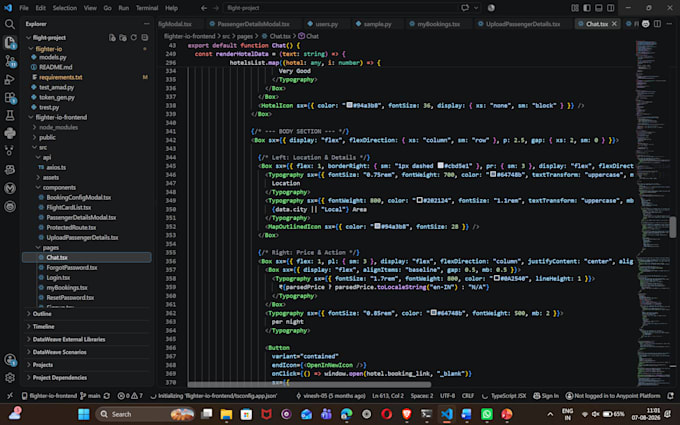Viewport: 680px width, 425px height.
Task: Open File Explorer from the taskbar
Action: click(x=226, y=414)
